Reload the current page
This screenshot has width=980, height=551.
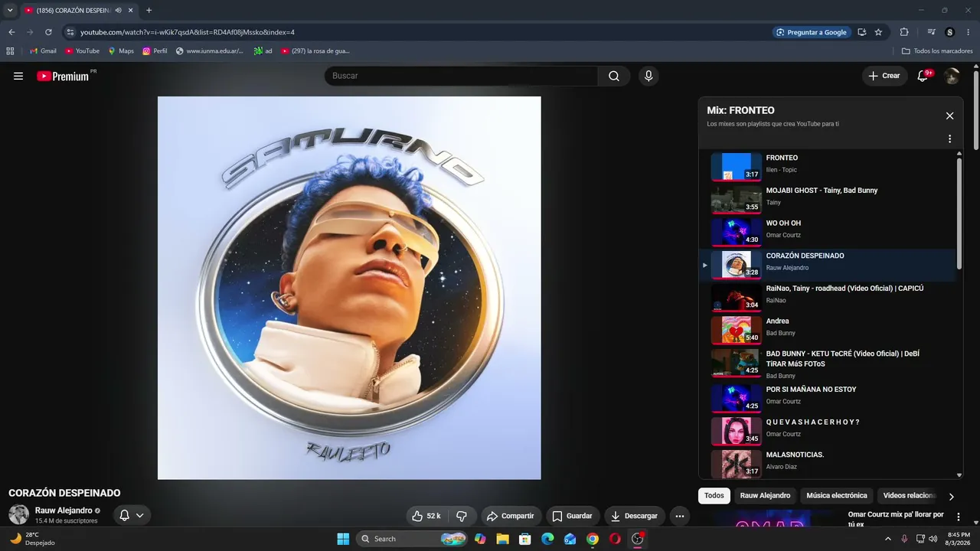[x=48, y=32]
